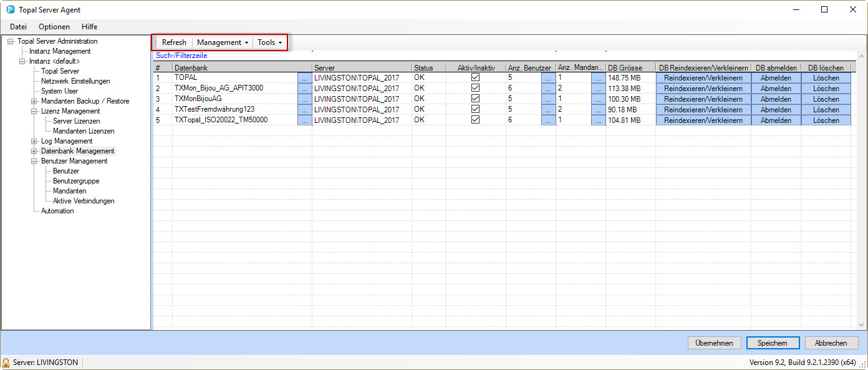868x370 pixels.
Task: Click the Speichern button
Action: [773, 343]
